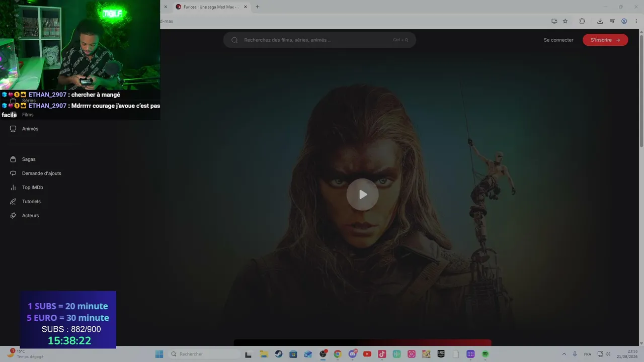Click the install app icon in the address bar

tap(554, 21)
